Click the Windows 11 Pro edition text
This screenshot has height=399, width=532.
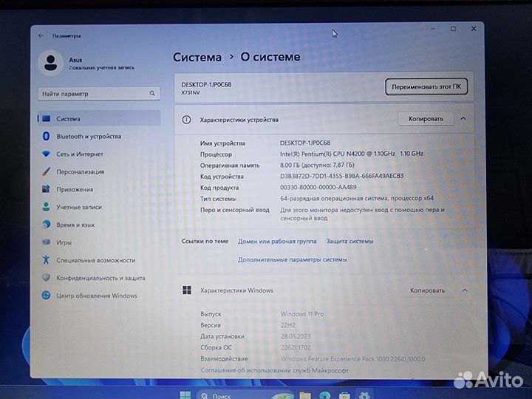[302, 314]
